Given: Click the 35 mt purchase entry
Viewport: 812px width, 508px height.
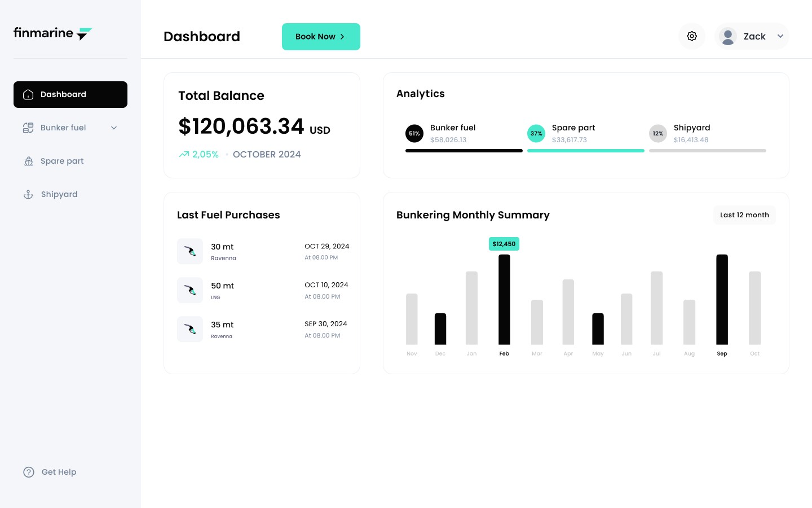Looking at the screenshot, I should point(263,329).
